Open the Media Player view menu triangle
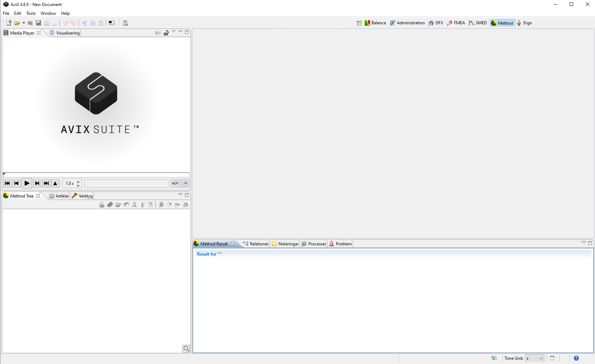The width and height of the screenshot is (595, 364). coord(174,32)
